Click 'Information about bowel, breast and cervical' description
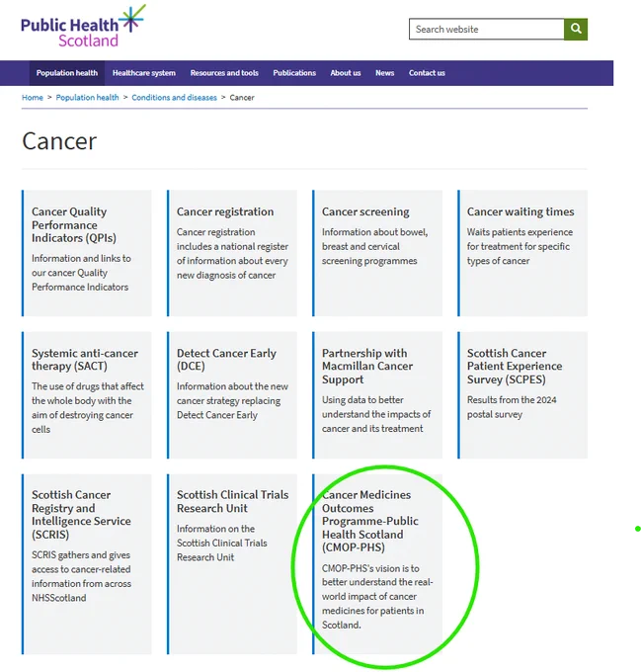The image size is (641, 672). [x=375, y=246]
